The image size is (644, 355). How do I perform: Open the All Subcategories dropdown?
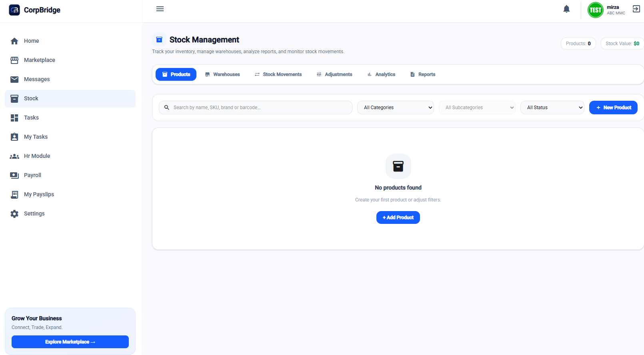477,108
